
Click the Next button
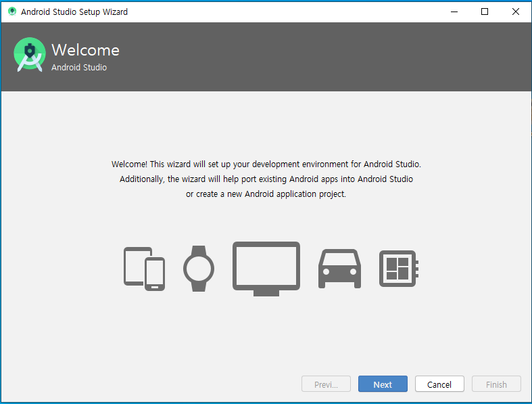(x=383, y=384)
